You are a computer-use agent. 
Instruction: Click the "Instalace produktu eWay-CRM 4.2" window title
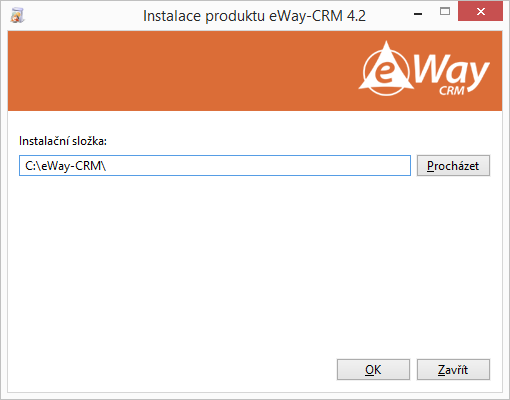pyautogui.click(x=254, y=16)
